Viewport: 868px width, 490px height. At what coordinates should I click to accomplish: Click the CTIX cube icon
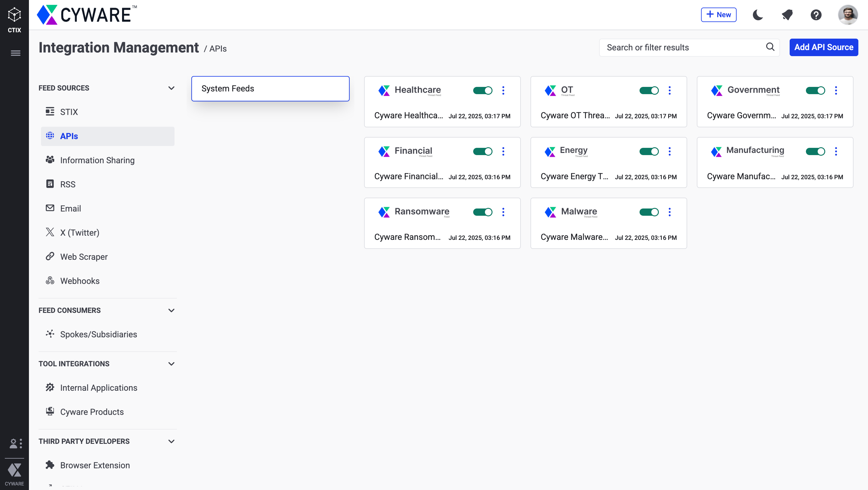pos(14,15)
